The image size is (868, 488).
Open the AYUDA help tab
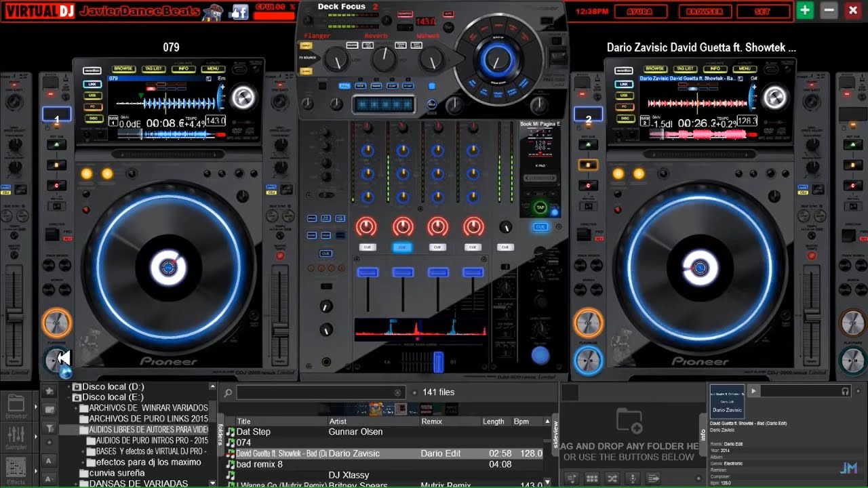pyautogui.click(x=640, y=12)
